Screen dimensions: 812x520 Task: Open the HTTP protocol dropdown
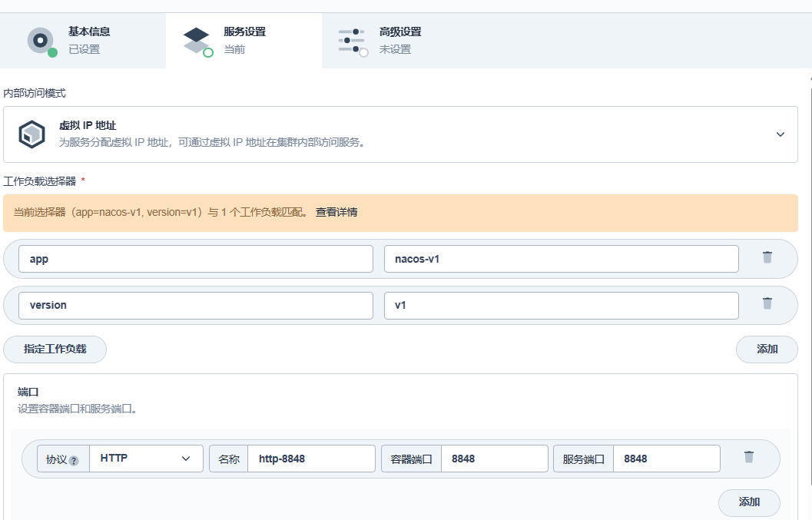(x=146, y=459)
